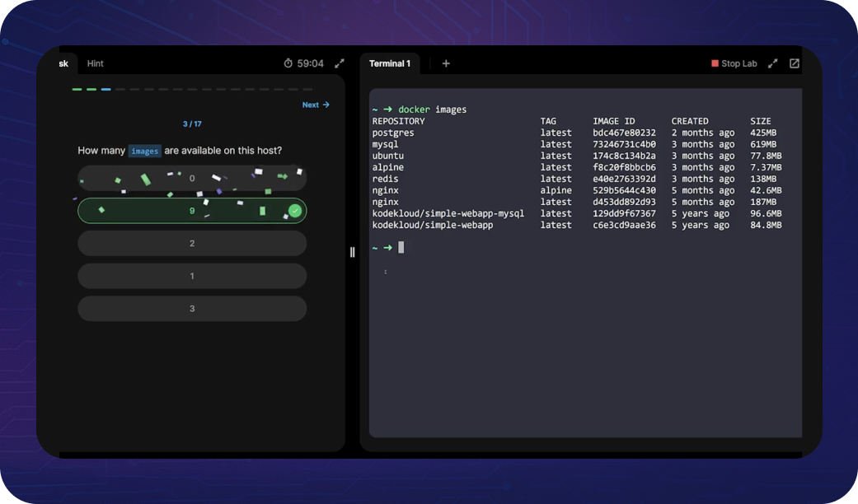Click image ID 174c8c134b2a
Screen dimensions: 858x504
pos(625,156)
